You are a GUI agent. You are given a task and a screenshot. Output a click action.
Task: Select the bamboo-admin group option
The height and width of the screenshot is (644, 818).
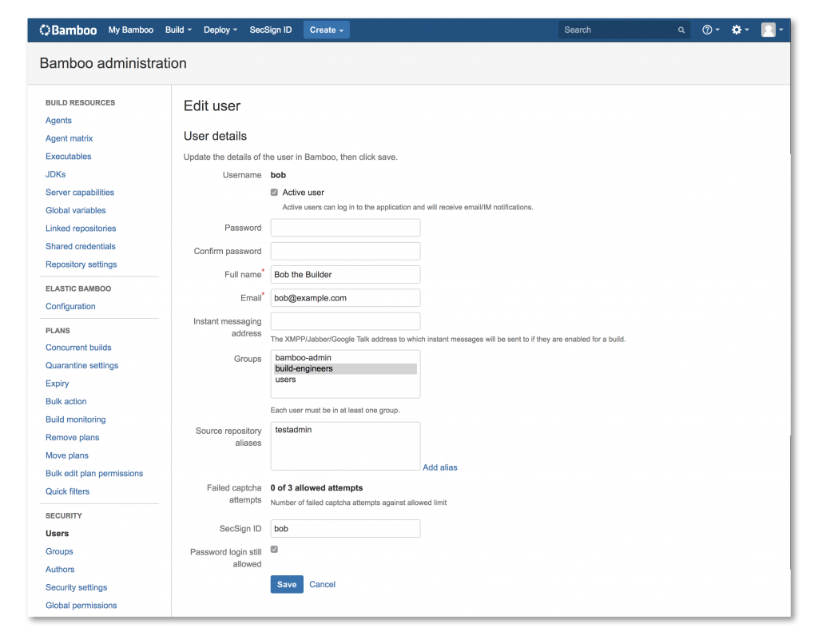304,358
